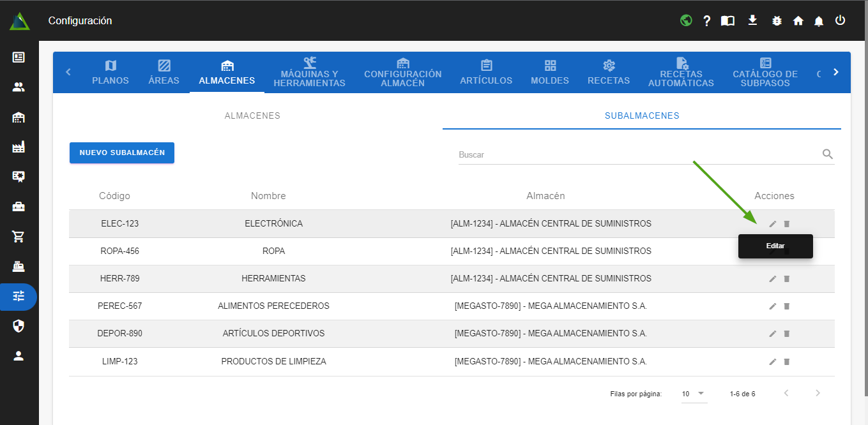868x425 pixels.
Task: Click the Buscar search field
Action: tap(639, 154)
